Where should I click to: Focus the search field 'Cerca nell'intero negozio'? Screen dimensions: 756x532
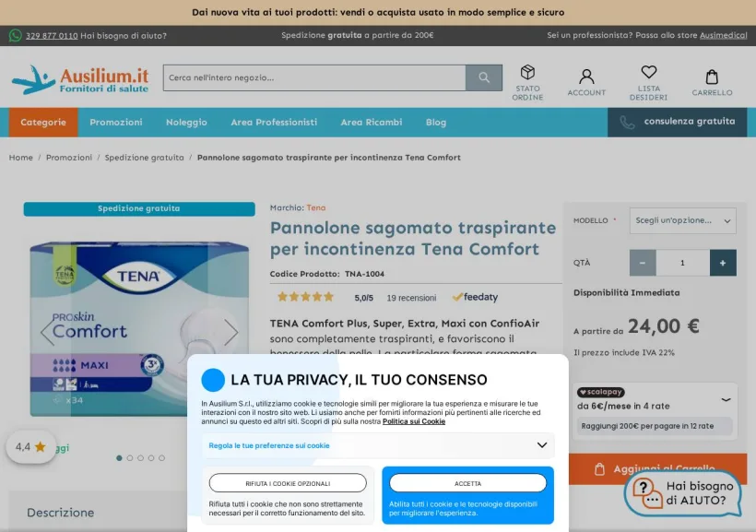[x=314, y=77]
